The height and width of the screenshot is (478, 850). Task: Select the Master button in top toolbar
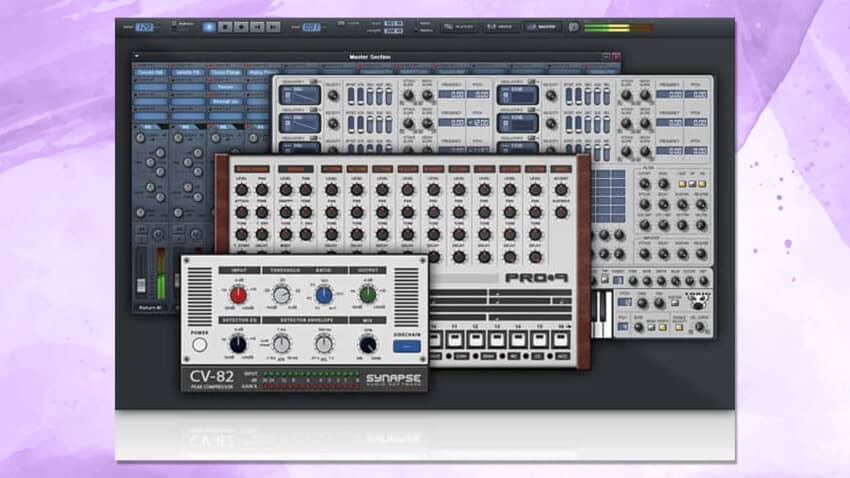[542, 27]
